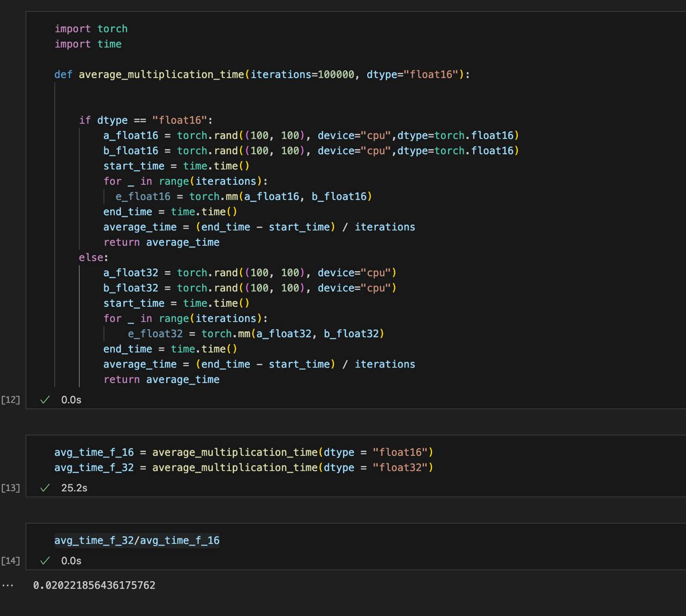Click the green checkmark on cell [12]

pyautogui.click(x=45, y=399)
